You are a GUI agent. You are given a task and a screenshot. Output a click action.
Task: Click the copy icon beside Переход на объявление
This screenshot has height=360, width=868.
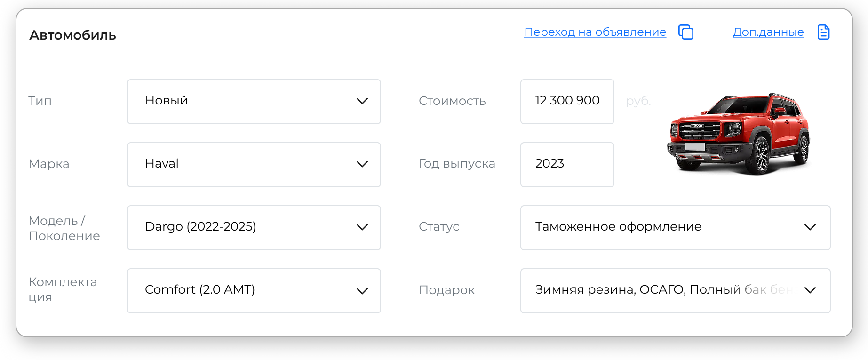685,32
